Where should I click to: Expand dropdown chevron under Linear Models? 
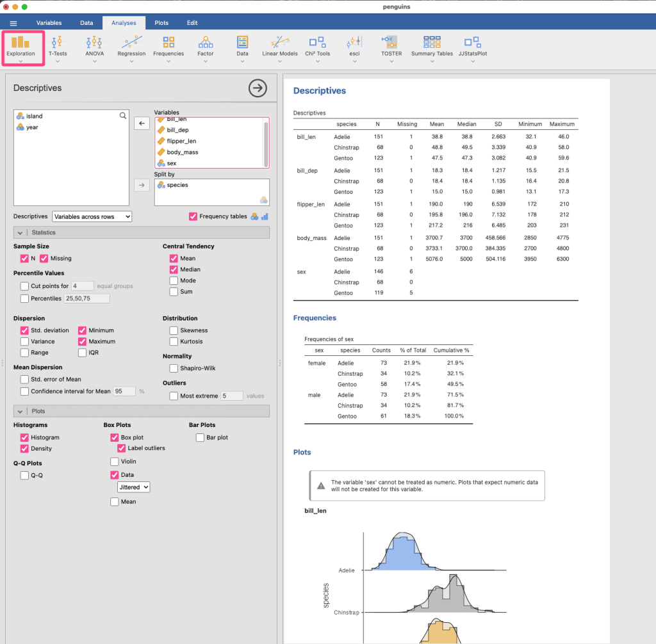tap(280, 61)
